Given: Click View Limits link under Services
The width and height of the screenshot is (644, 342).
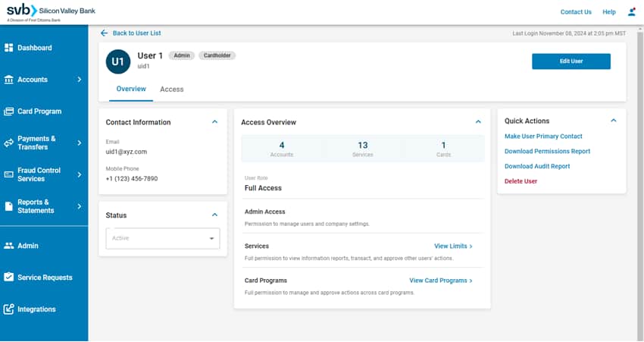Looking at the screenshot, I should 453,246.
